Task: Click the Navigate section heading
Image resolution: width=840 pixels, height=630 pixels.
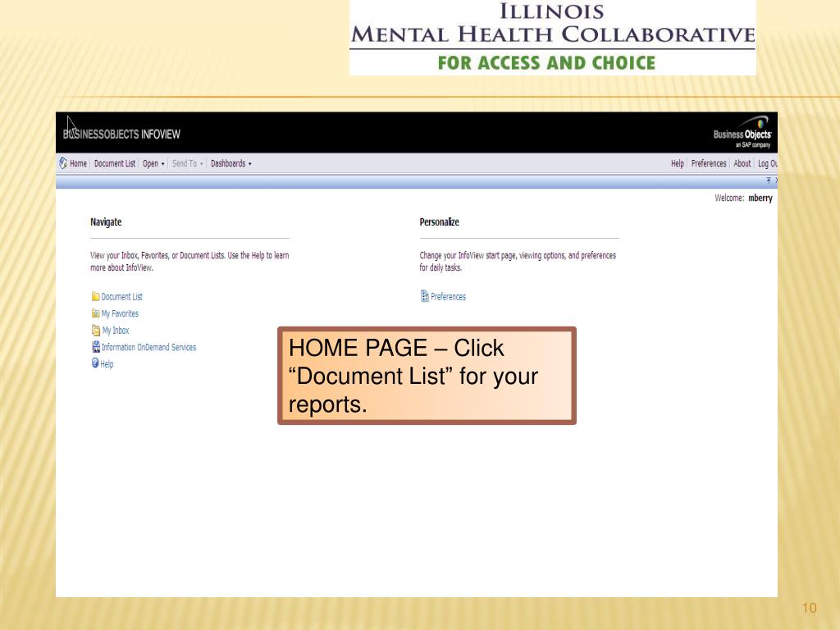Action: pyautogui.click(x=106, y=221)
